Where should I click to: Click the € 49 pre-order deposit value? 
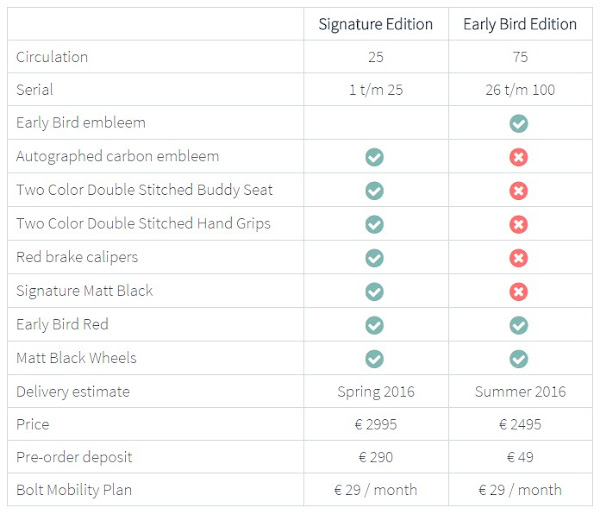point(520,457)
